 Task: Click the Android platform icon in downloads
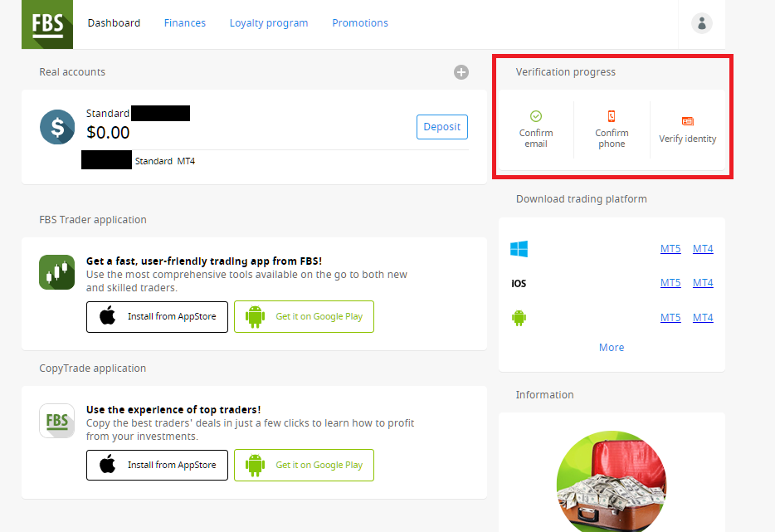click(x=519, y=317)
